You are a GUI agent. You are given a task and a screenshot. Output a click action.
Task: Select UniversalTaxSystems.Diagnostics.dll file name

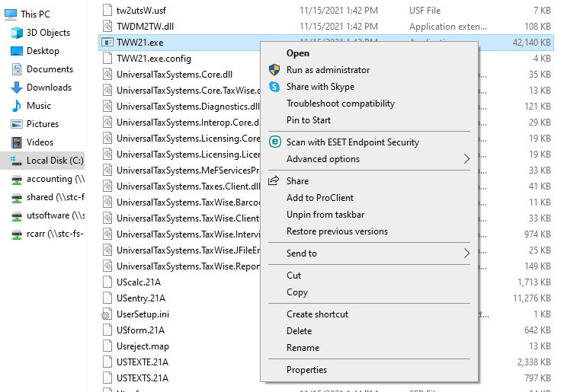pyautogui.click(x=188, y=107)
